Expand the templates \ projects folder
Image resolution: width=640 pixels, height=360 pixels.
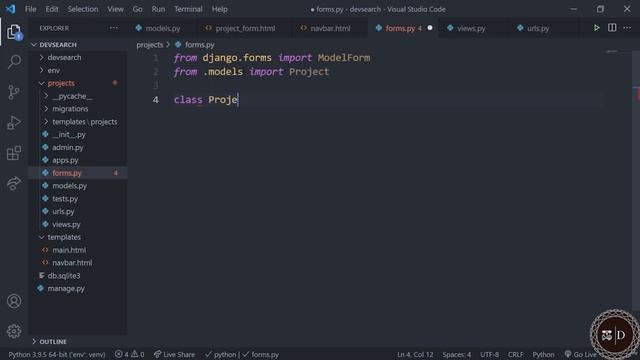click(x=78, y=122)
